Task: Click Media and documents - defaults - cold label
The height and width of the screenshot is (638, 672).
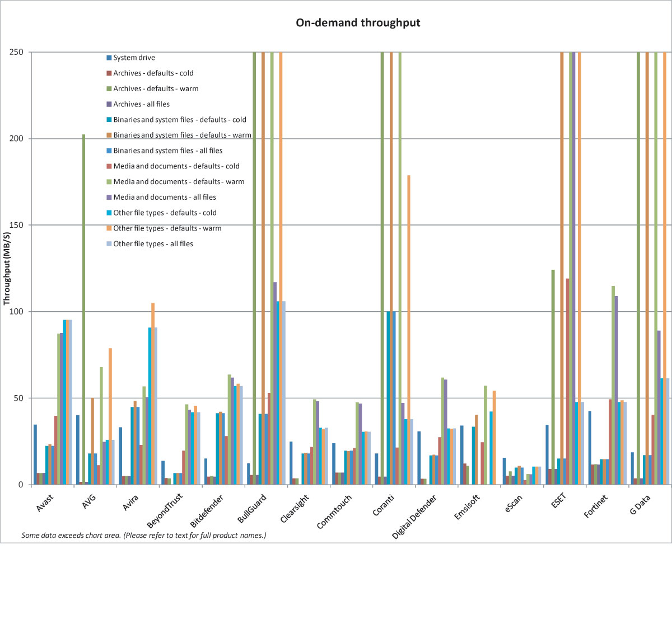Action: pyautogui.click(x=176, y=166)
